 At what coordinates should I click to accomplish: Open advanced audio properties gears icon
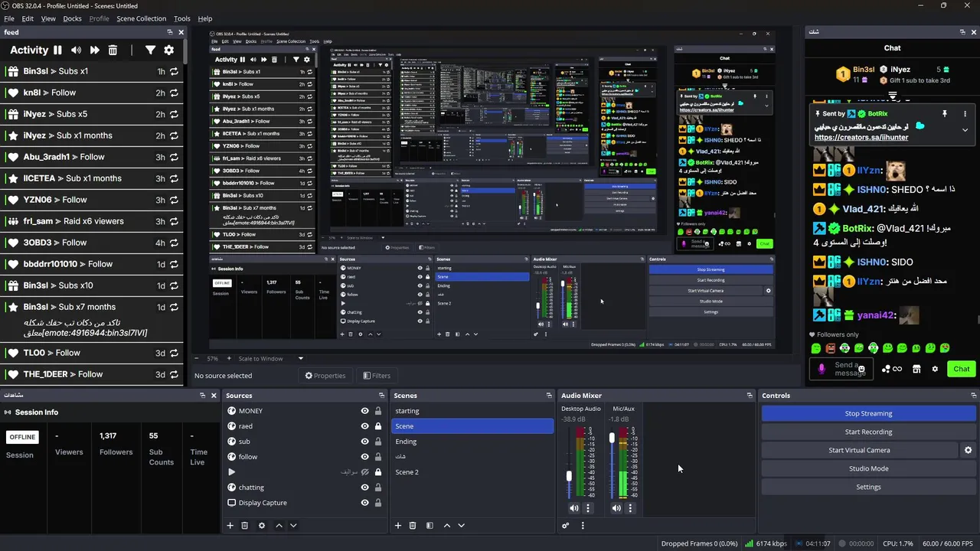click(x=566, y=526)
